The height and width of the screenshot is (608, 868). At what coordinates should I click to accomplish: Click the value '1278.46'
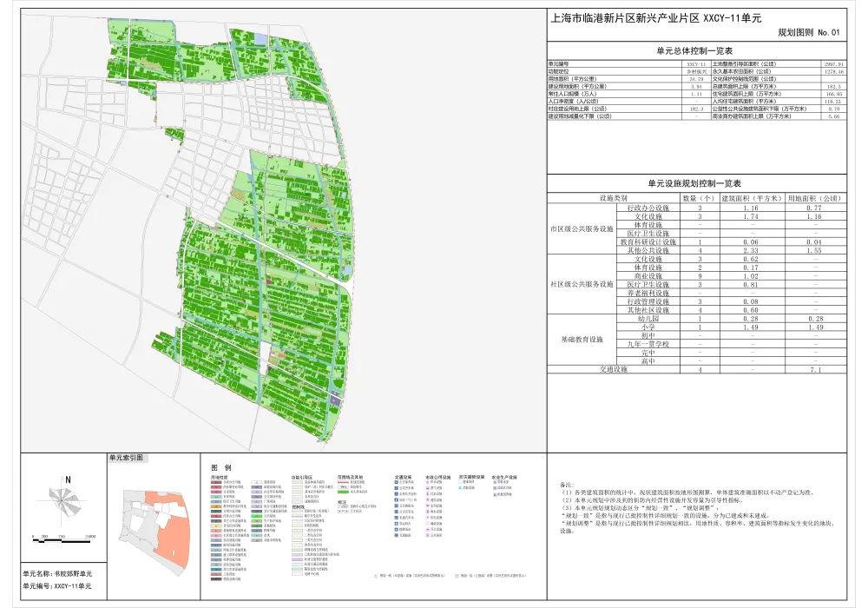point(834,71)
